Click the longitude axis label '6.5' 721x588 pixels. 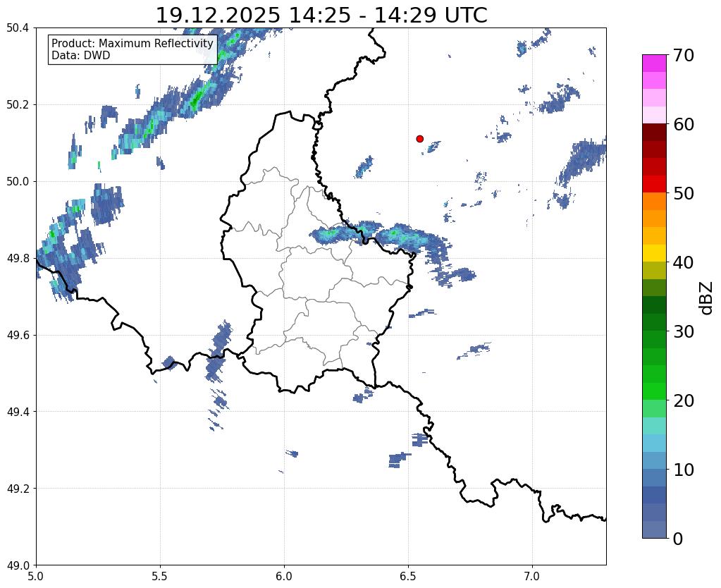click(408, 577)
